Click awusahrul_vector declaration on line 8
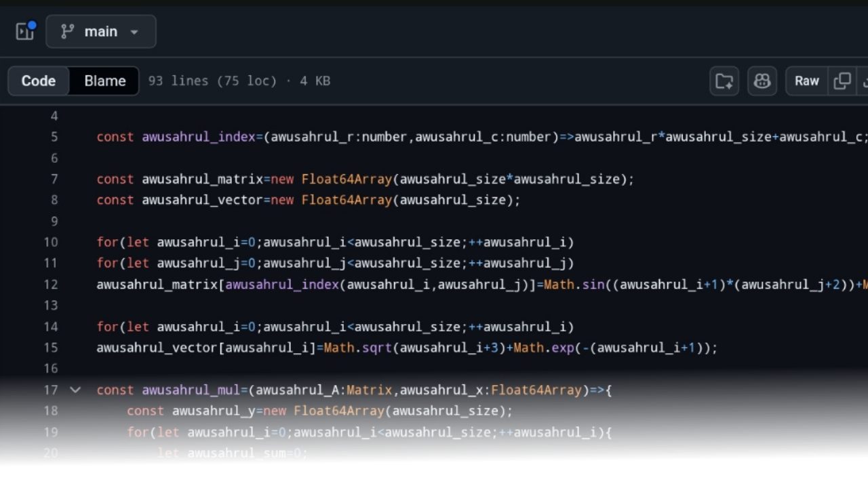 click(x=202, y=200)
